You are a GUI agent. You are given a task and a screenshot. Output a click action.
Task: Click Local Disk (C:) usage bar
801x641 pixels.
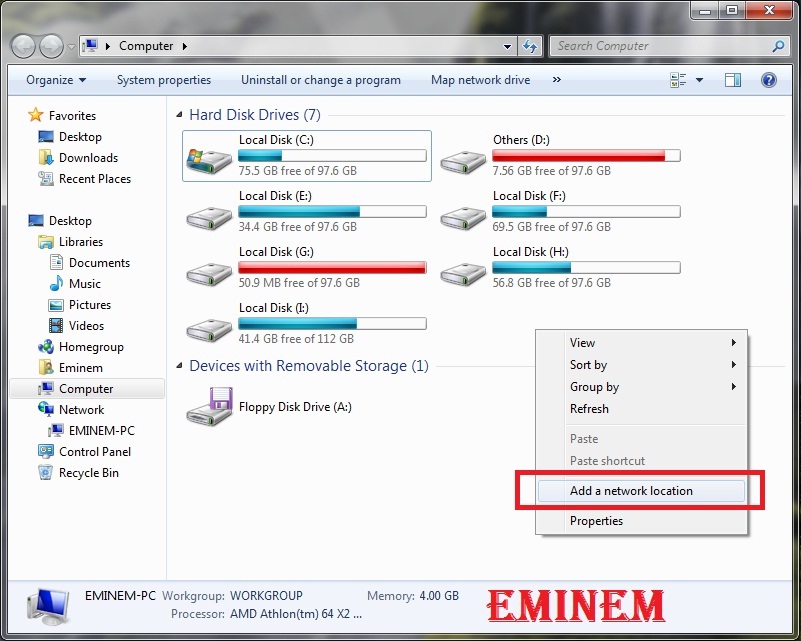pyautogui.click(x=332, y=156)
